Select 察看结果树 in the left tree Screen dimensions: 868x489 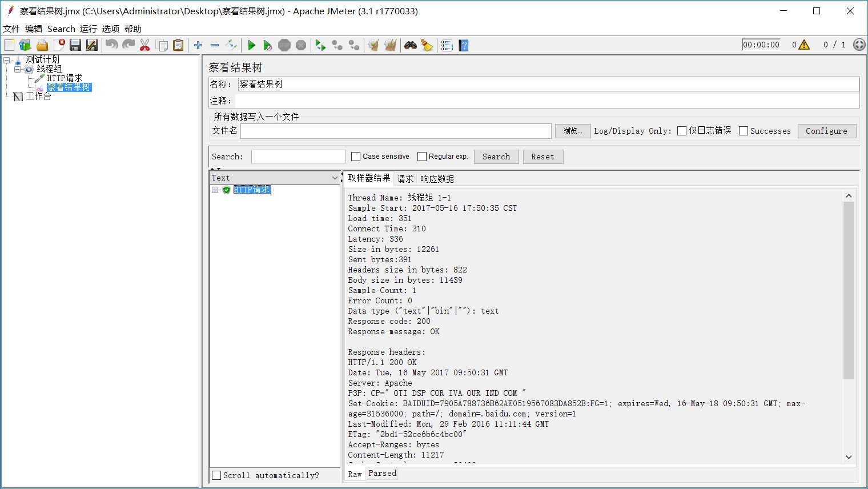(69, 87)
